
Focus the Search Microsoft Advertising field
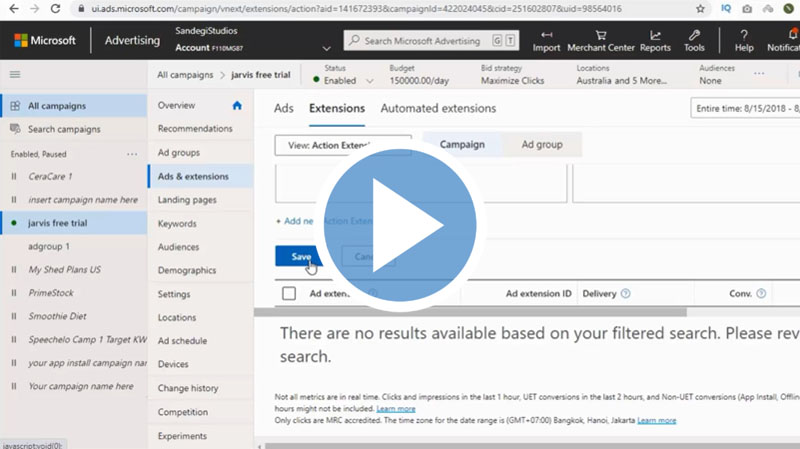(431, 40)
